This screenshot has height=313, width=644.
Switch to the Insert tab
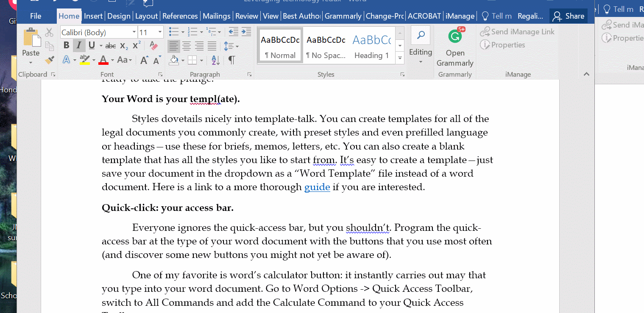click(x=93, y=16)
